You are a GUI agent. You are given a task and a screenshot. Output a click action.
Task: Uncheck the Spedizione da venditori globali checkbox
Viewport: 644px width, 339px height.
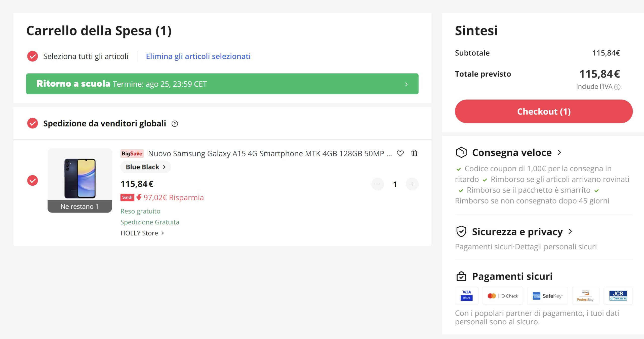(32, 123)
